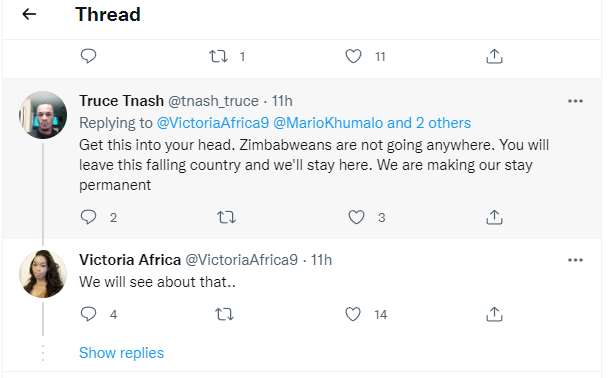The width and height of the screenshot is (614, 378).
Task: Retweet Victoria Africa's tweet
Action: tap(224, 314)
